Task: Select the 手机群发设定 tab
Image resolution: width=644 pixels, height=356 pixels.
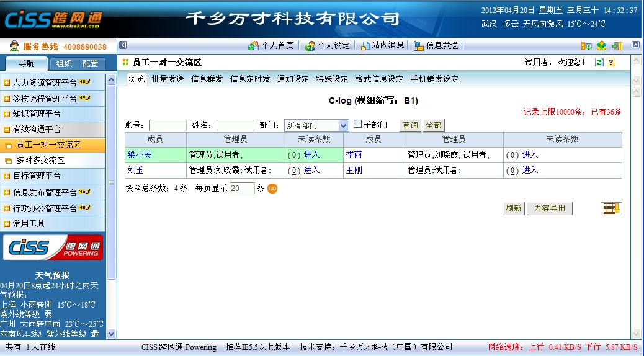Action: pyautogui.click(x=434, y=79)
